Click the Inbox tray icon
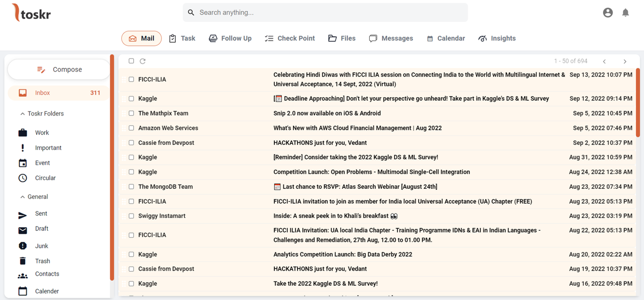 22,93
